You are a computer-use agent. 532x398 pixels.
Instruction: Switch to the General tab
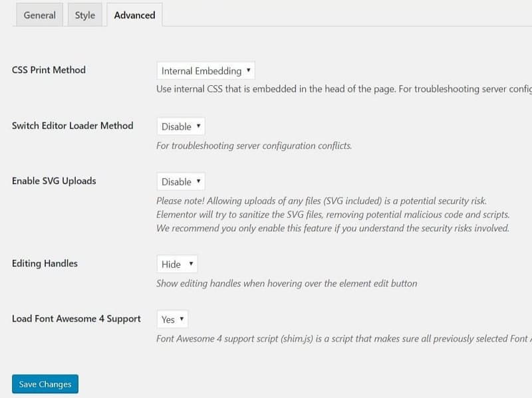39,15
